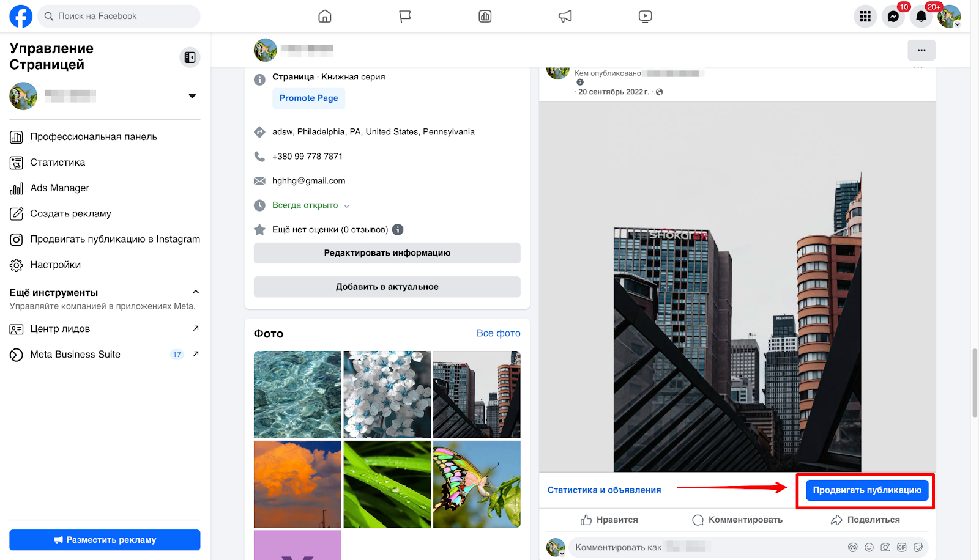This screenshot has height=560, width=979.
Task: Open the Watch video icon
Action: coord(646,17)
